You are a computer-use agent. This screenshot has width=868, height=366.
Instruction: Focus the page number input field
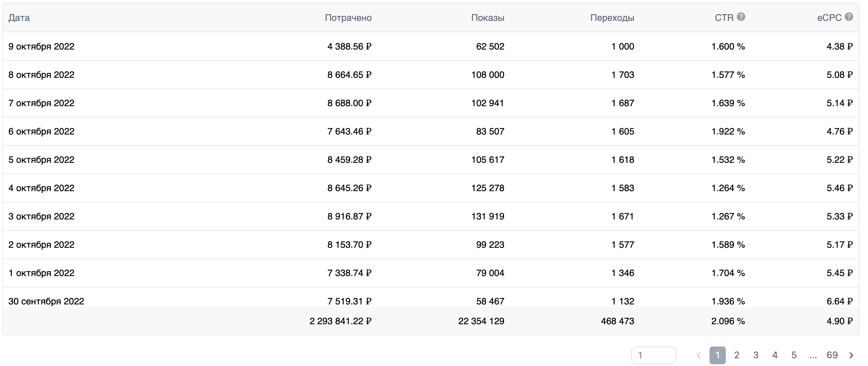click(653, 355)
